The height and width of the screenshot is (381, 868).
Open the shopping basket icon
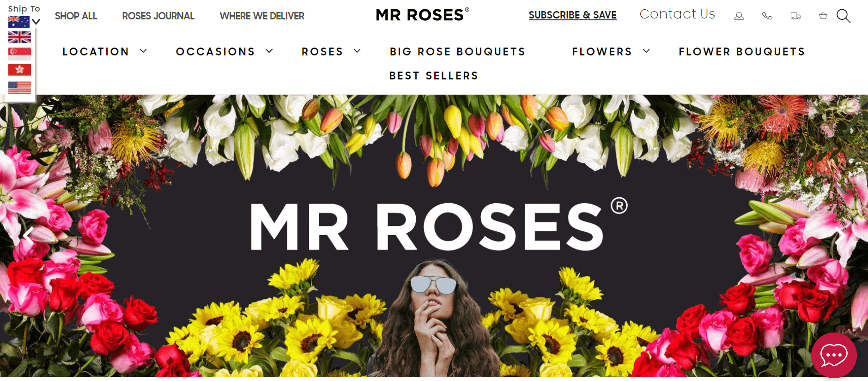tap(823, 16)
